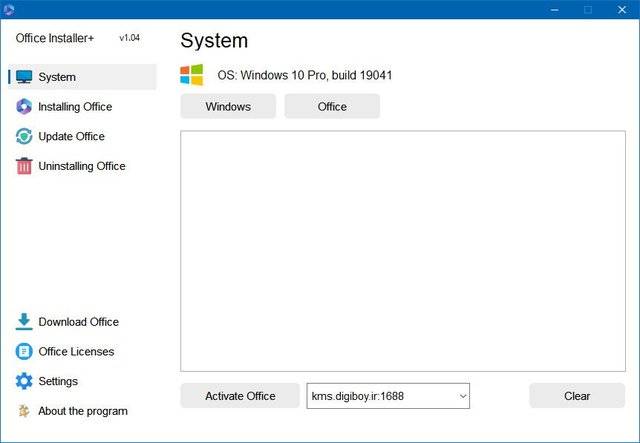640x443 pixels.
Task: Show Office Licenses label
Action: (76, 352)
